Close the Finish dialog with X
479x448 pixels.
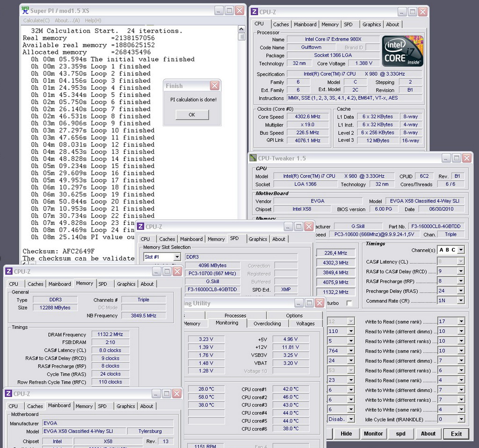tap(214, 86)
